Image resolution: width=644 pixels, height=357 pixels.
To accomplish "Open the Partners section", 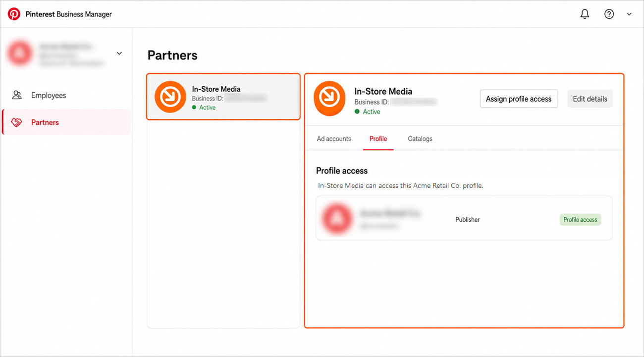I will [x=67, y=122].
